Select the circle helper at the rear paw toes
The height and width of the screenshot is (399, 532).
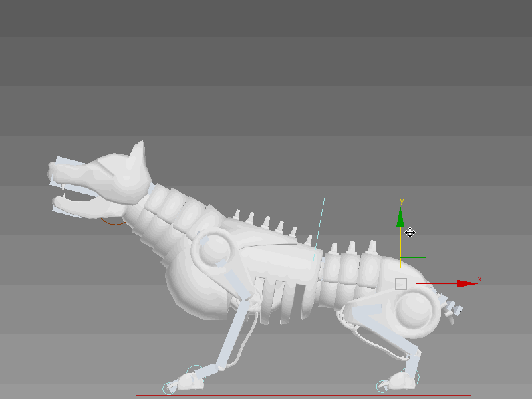[x=383, y=386]
